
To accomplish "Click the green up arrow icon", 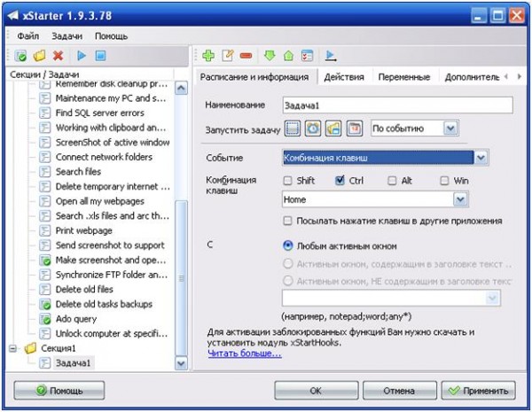I will [288, 56].
